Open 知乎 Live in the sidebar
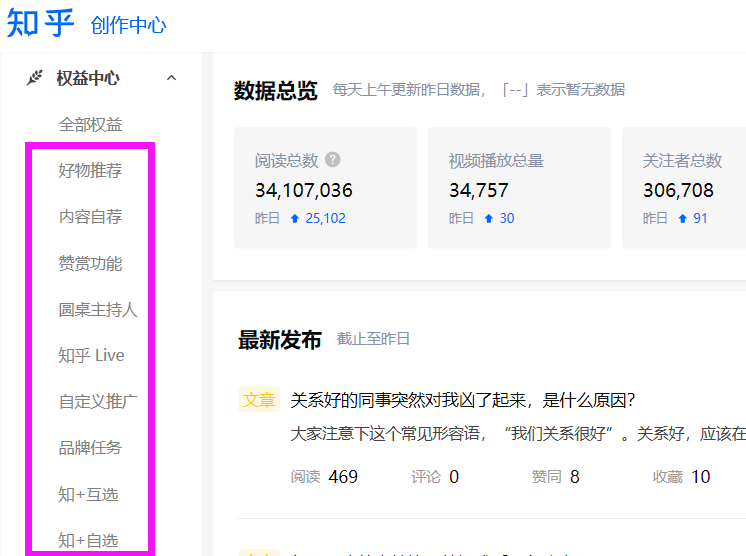The width and height of the screenshot is (746, 556). click(x=91, y=355)
